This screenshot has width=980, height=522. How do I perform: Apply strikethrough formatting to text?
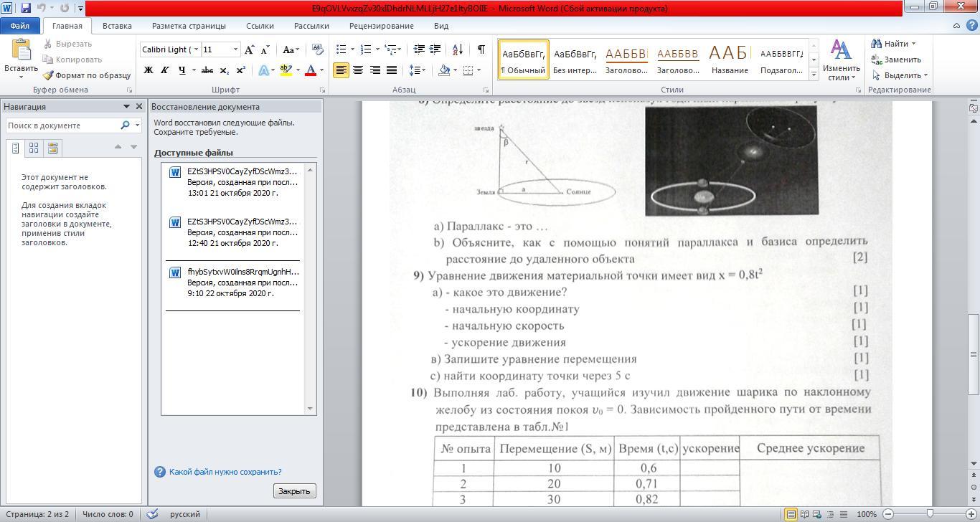pyautogui.click(x=207, y=70)
